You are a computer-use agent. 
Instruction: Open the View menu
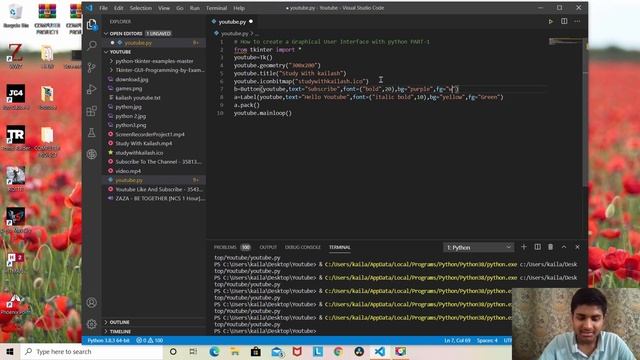pos(164,8)
